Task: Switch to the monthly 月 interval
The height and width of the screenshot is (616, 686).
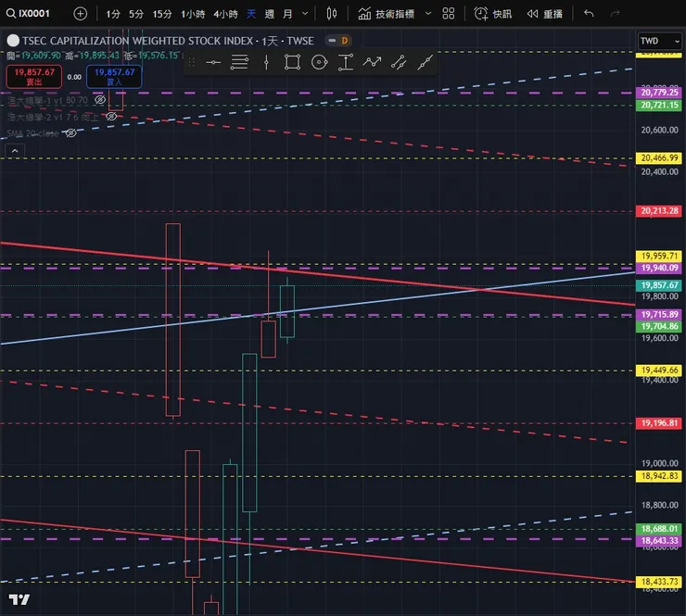Action: click(287, 14)
